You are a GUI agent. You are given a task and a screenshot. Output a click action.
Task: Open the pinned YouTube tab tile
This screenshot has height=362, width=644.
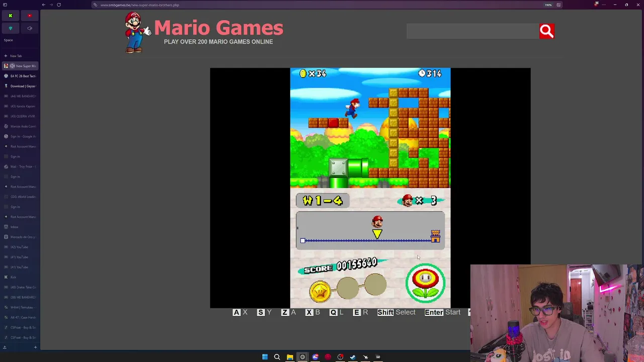[30, 16]
